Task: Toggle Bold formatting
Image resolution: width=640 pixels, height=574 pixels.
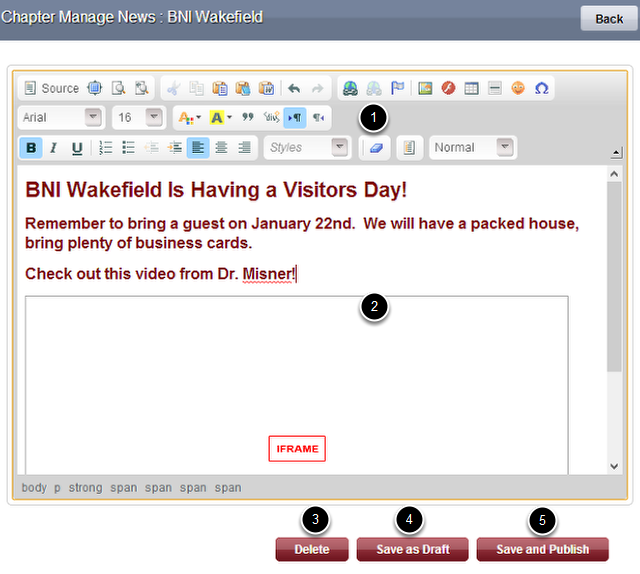Action: 31,148
